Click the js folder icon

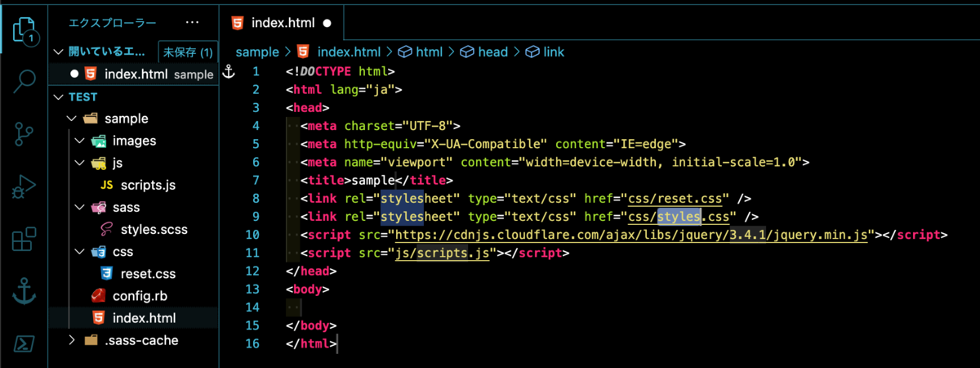click(x=99, y=164)
